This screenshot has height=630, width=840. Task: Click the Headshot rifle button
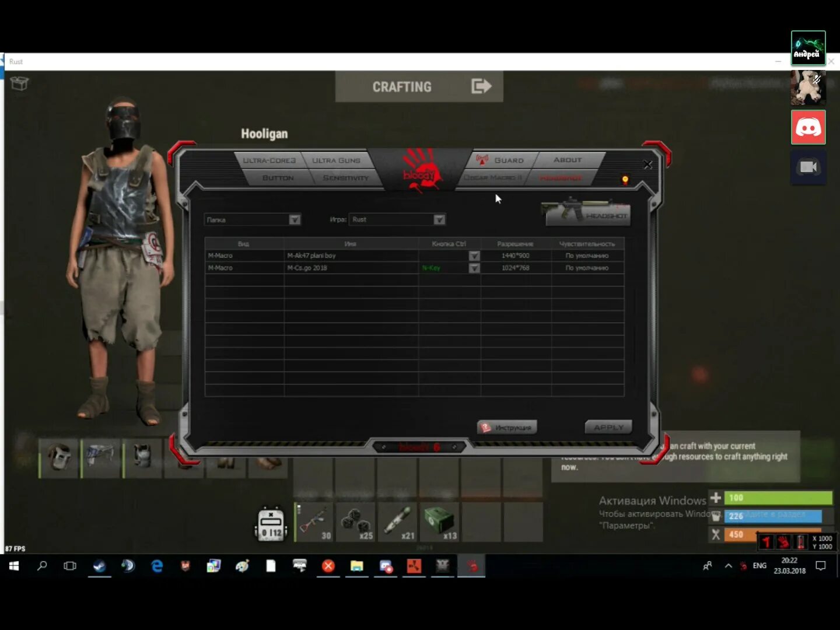point(587,212)
